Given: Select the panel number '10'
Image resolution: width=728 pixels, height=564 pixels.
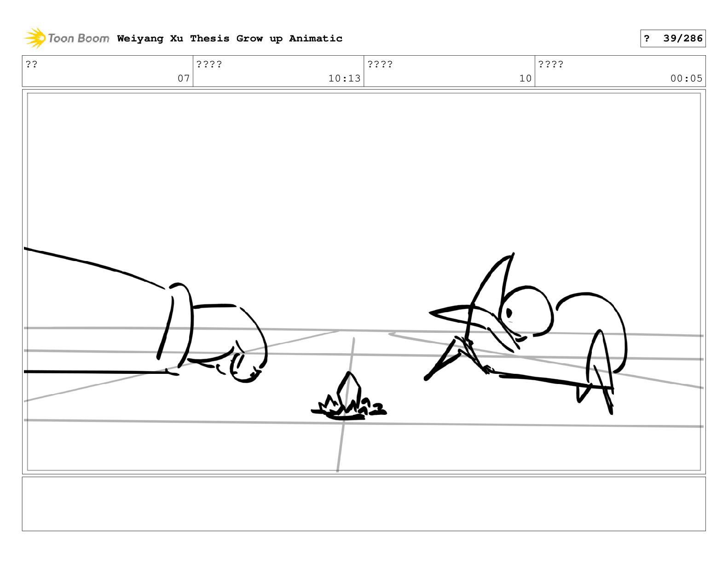Looking at the screenshot, I should [x=526, y=78].
